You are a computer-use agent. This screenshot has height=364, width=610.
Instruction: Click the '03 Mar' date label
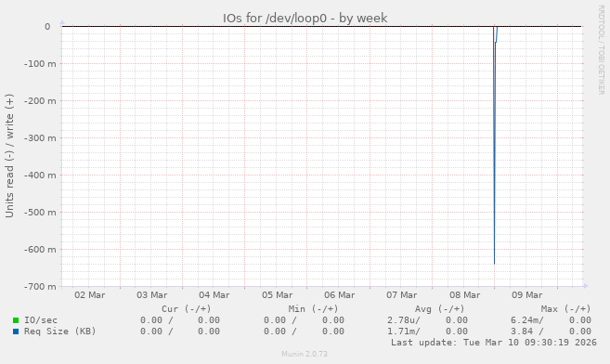[152, 295]
